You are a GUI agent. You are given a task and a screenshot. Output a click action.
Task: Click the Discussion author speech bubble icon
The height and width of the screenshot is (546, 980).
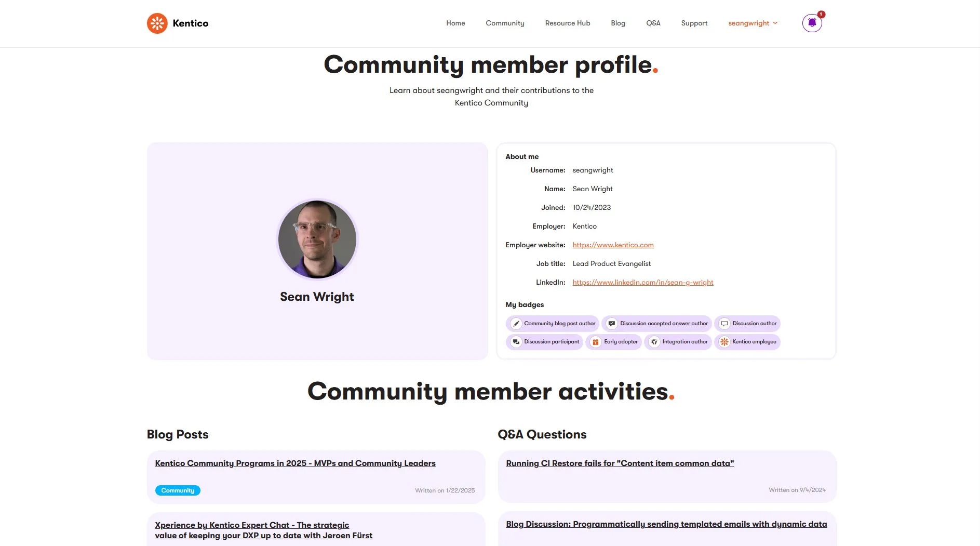point(724,324)
